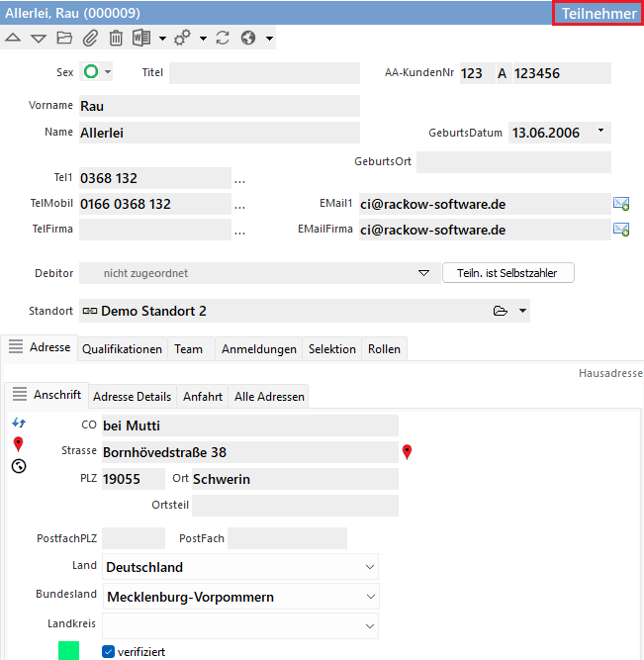
Task: Expand the GeburtsDatum date picker
Action: click(600, 132)
